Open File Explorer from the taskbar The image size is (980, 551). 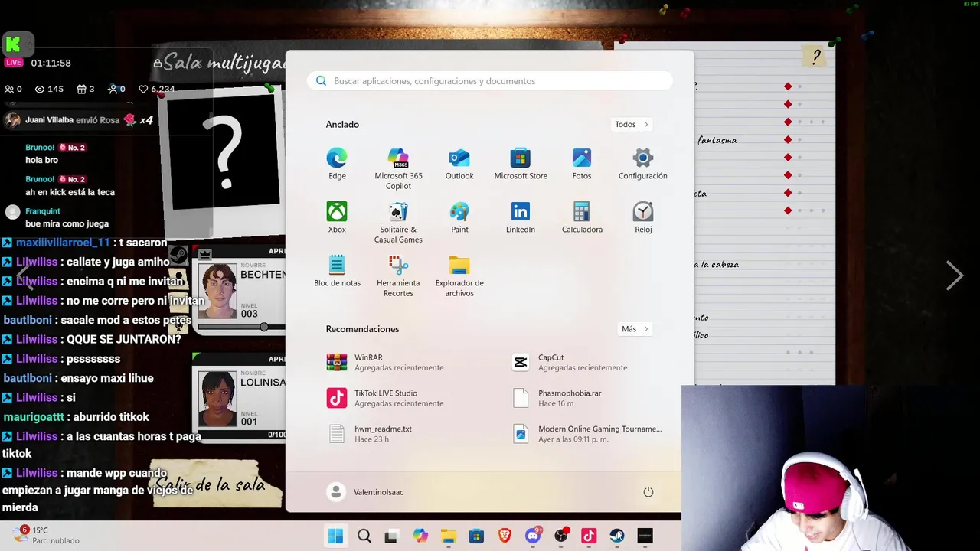click(448, 536)
